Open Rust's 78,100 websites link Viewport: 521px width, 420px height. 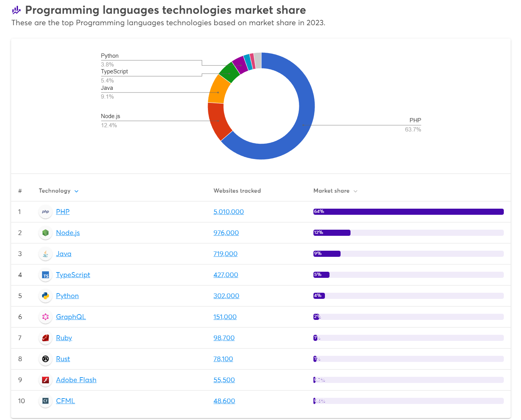[223, 359]
